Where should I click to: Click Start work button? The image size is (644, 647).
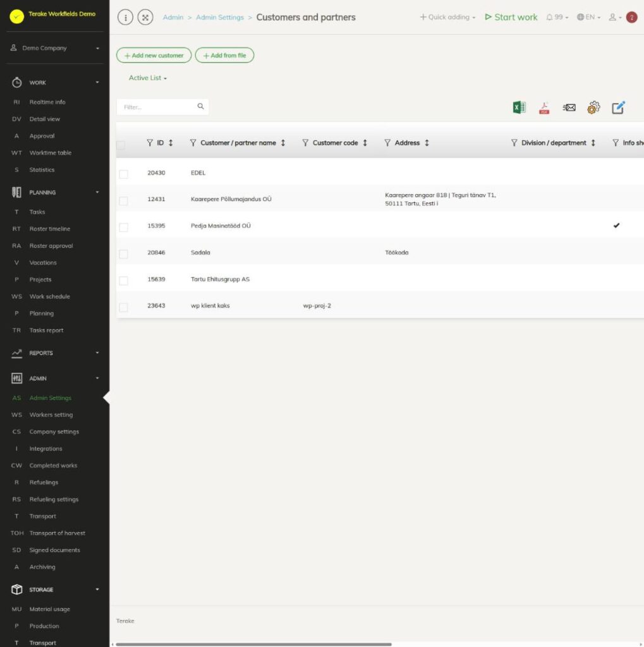(x=511, y=17)
